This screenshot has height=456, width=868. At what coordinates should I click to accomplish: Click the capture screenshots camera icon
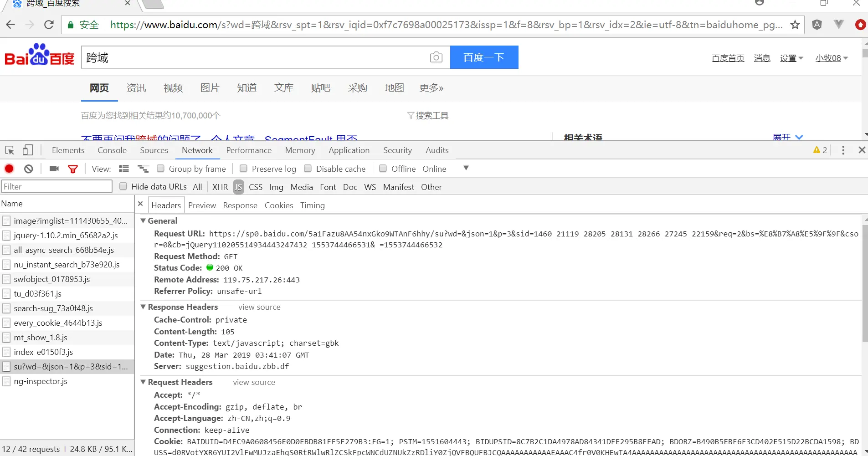coord(54,169)
